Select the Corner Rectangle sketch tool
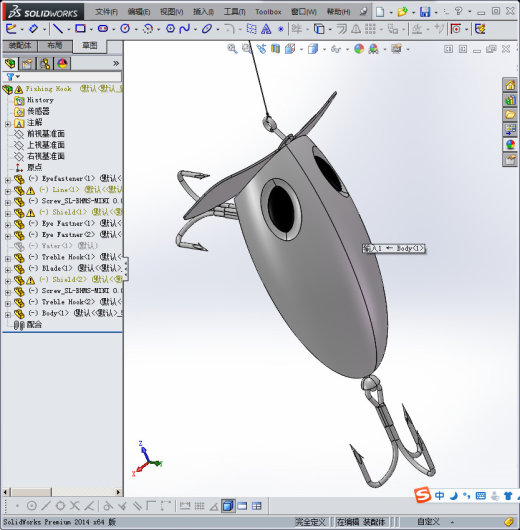520x530 pixels. (x=80, y=29)
